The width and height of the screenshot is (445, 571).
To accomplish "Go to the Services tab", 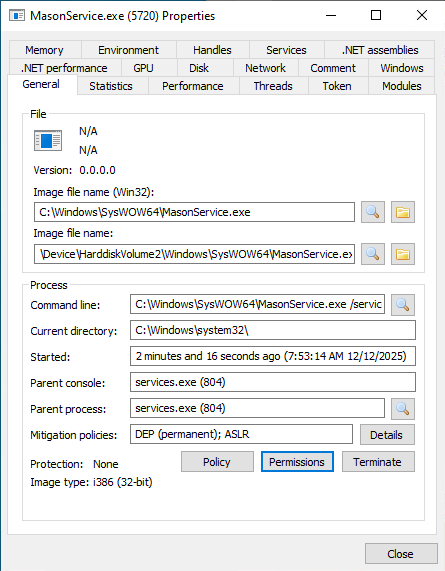I will [x=286, y=50].
